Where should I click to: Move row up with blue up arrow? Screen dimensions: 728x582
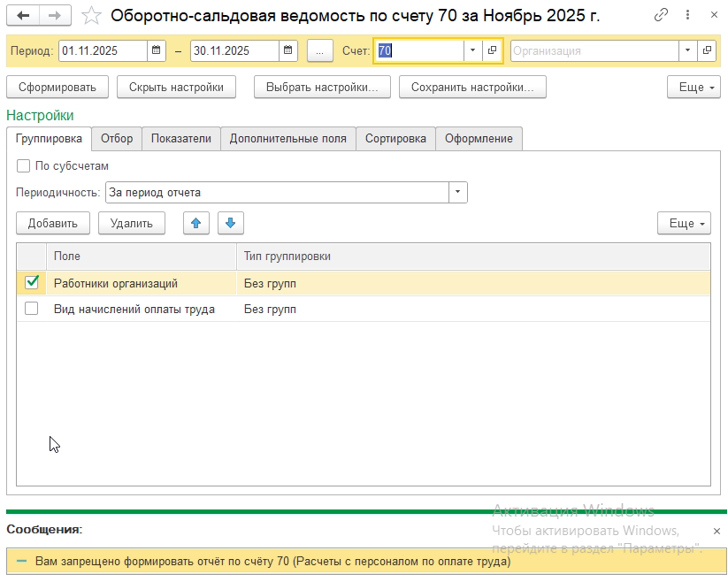tap(195, 223)
